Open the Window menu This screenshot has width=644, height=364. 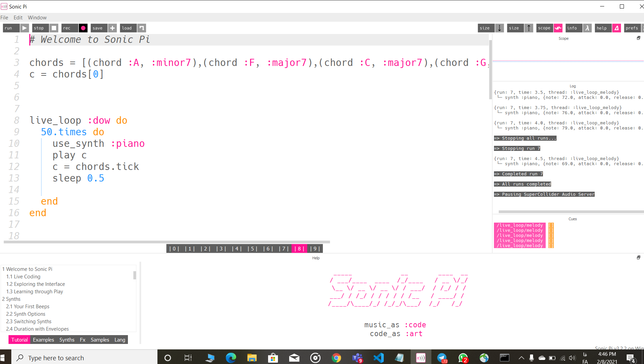tap(37, 18)
